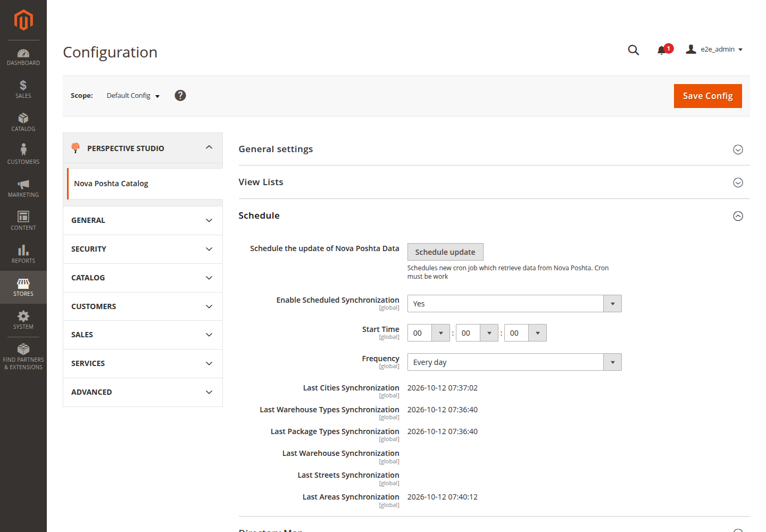Open the e2e_admin account menu

[714, 49]
